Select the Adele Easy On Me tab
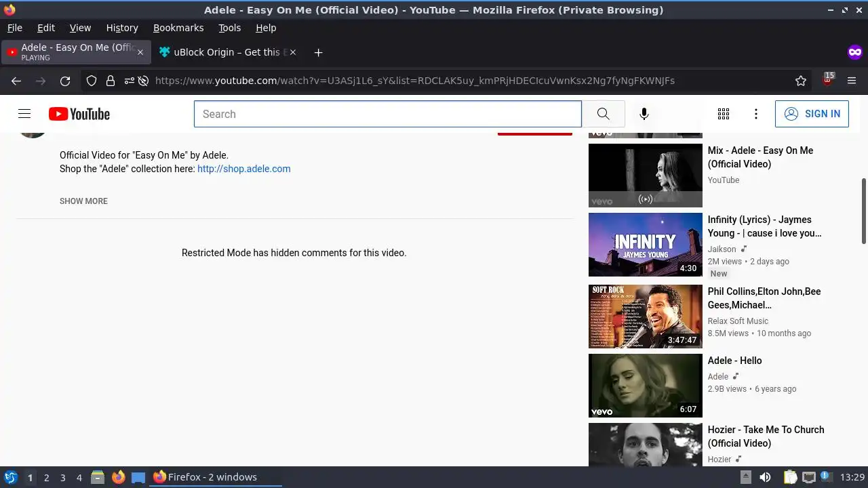868x488 pixels. point(76,52)
